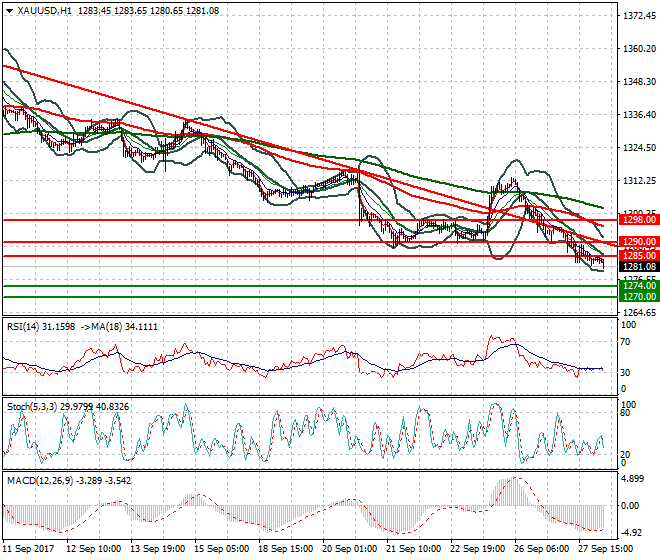Image resolution: width=660 pixels, height=560 pixels.
Task: Click the 13 Sep 19:00 time axis label
Action: [157, 549]
